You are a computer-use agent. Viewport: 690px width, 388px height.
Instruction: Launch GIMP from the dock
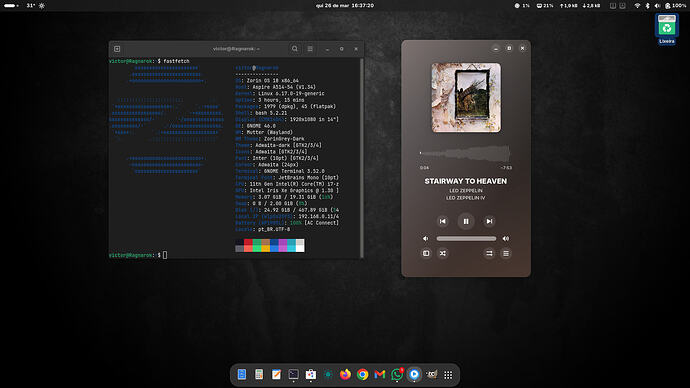[432, 374]
